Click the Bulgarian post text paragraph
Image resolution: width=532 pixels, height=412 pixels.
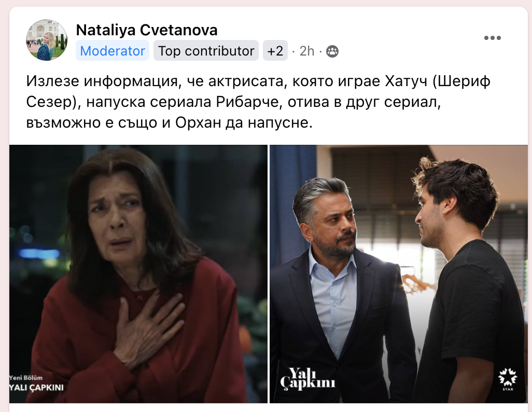258,102
